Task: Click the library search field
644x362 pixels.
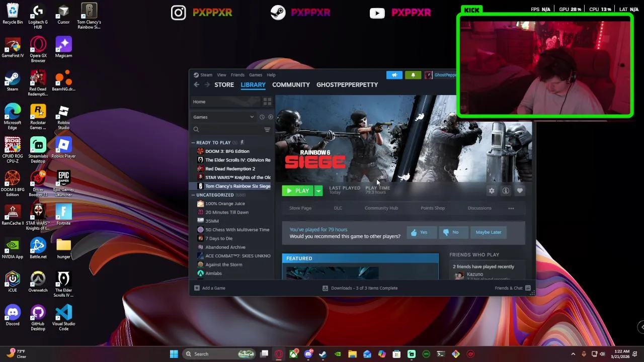Action: coord(227,130)
